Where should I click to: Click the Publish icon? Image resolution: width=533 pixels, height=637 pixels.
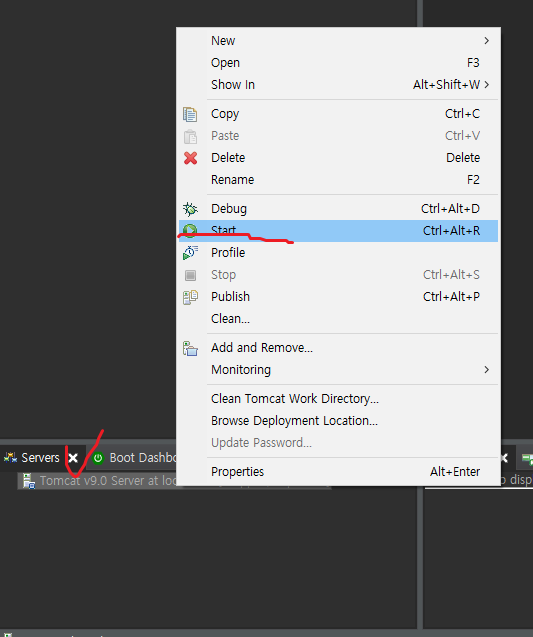pos(190,297)
